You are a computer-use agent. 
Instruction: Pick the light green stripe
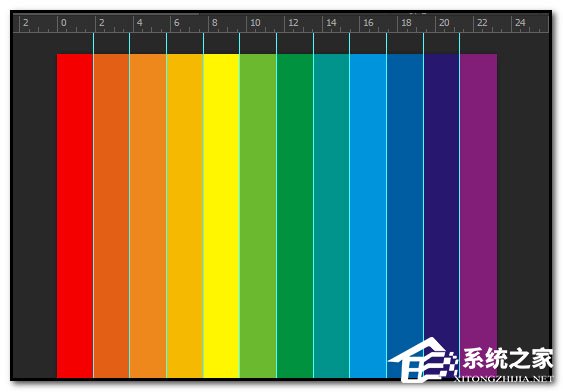258,215
